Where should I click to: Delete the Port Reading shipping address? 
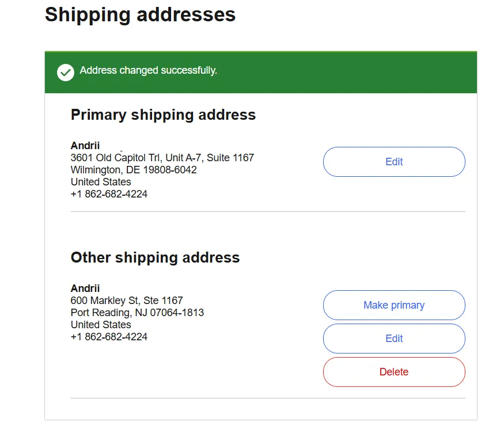(394, 372)
